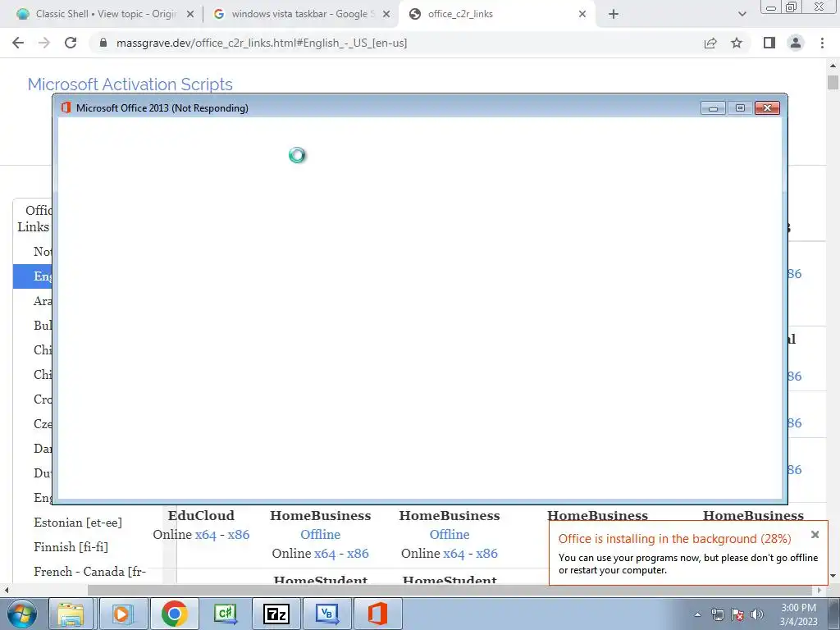Select French - Canada in sidebar
This screenshot has height=630, width=840.
(x=89, y=572)
